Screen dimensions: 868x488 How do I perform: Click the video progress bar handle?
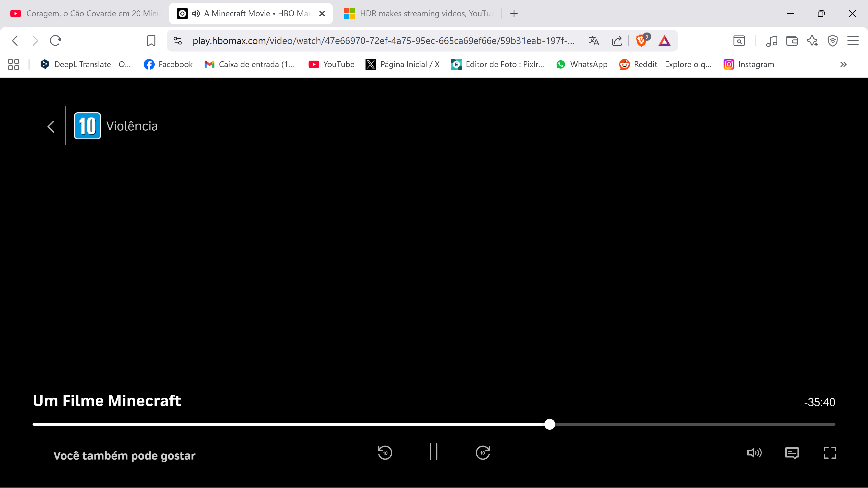point(550,424)
